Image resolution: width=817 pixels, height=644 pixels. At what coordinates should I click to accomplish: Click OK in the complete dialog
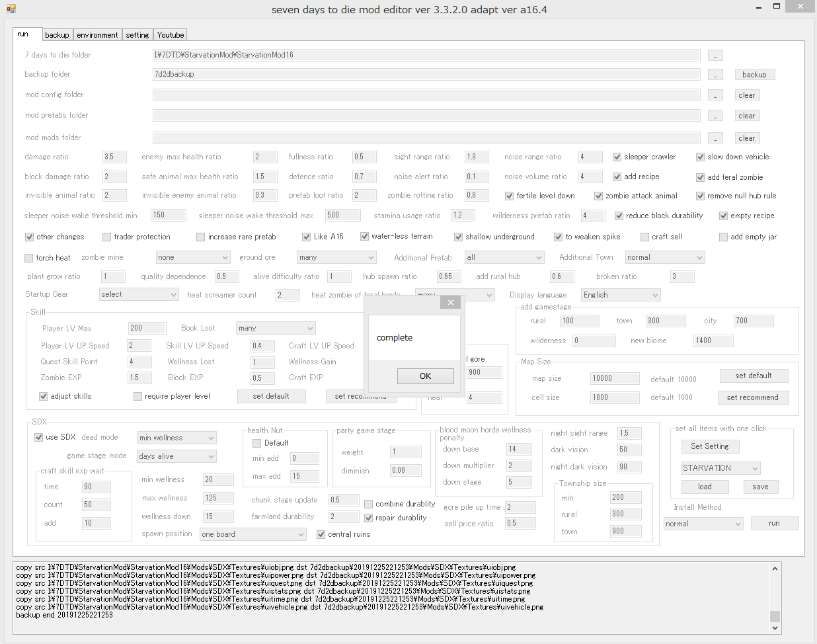[x=426, y=376]
